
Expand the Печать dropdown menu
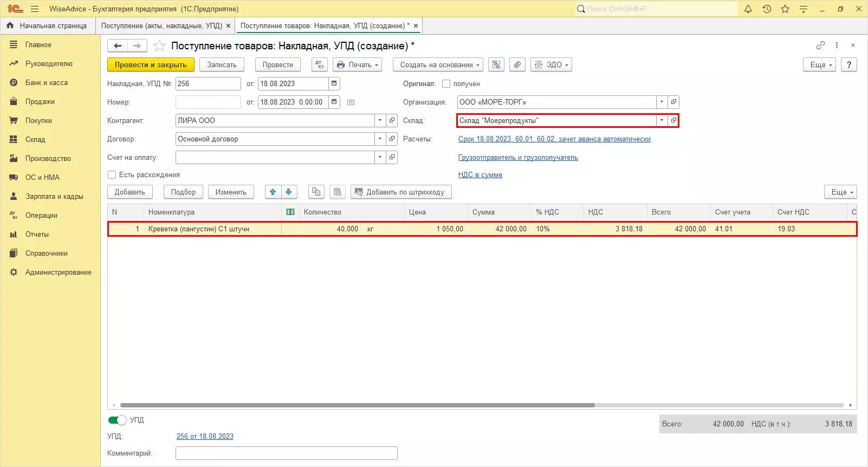357,64
